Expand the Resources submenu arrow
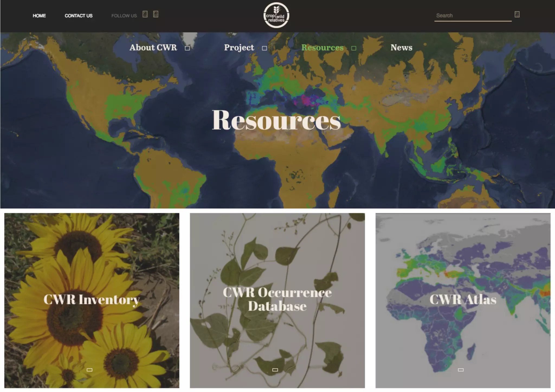555x392 pixels. click(x=354, y=48)
